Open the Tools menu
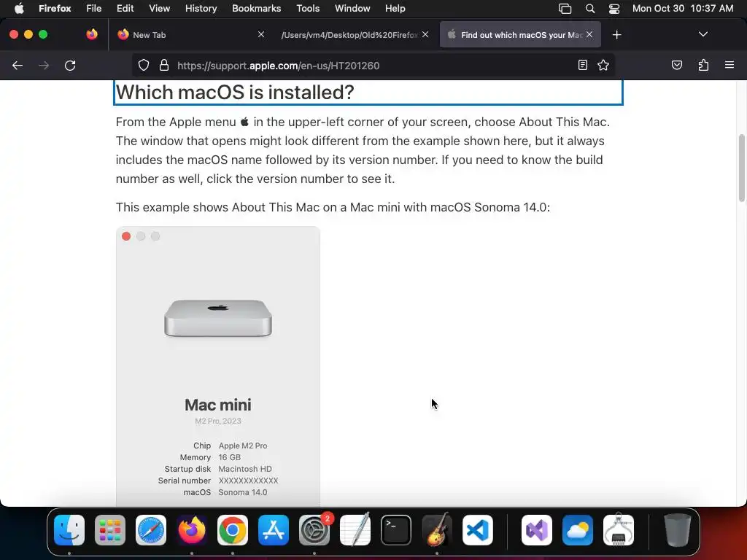Viewport: 747px width, 560px height. [x=309, y=9]
